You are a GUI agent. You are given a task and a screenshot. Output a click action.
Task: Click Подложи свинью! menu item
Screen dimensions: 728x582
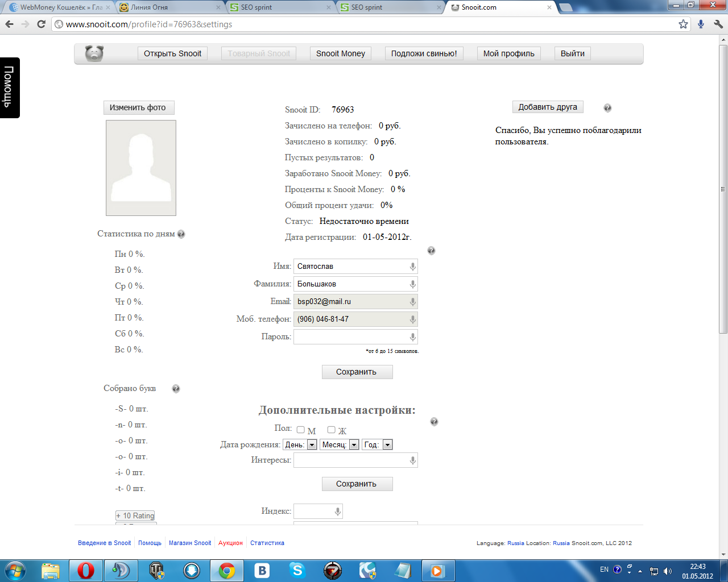tap(424, 53)
